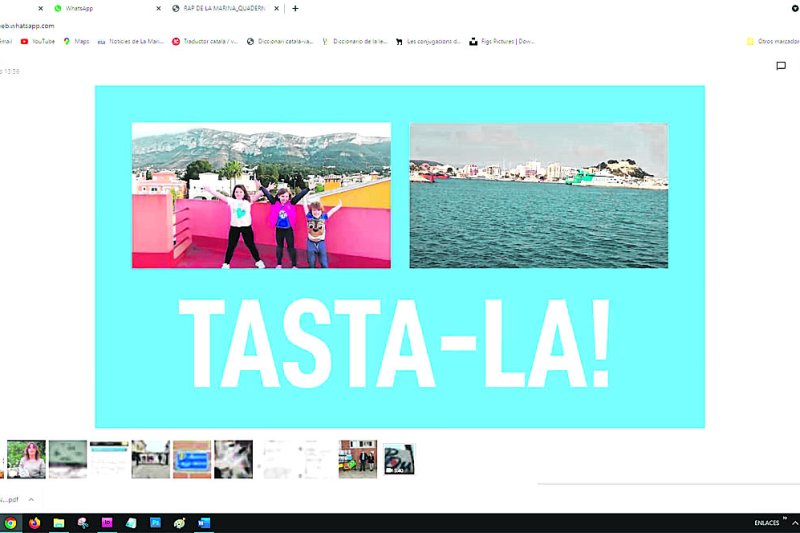Expand the ENLACES toolbar overflow

[x=785, y=519]
